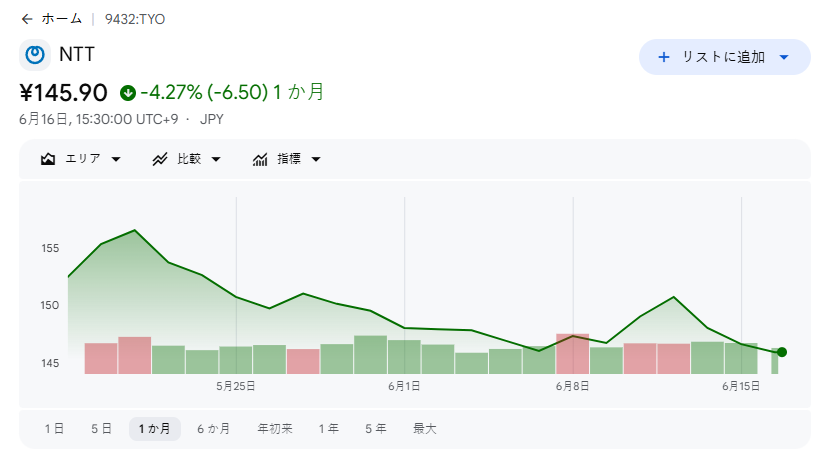The width and height of the screenshot is (821, 460).
Task: Open the ホーム breadcrumb link
Action: (x=62, y=19)
